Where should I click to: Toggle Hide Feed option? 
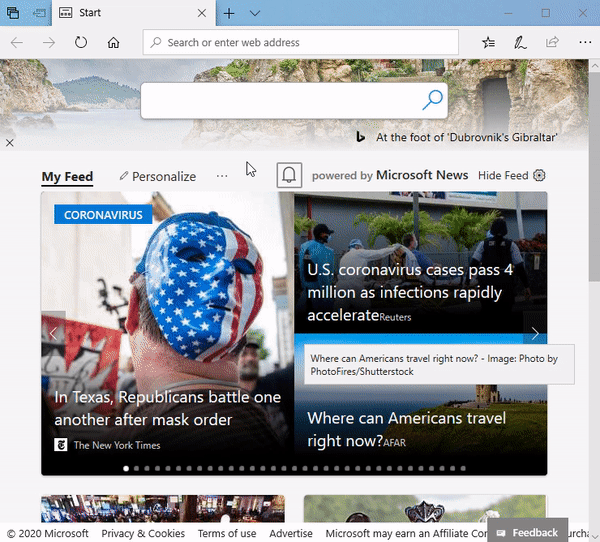click(x=503, y=175)
